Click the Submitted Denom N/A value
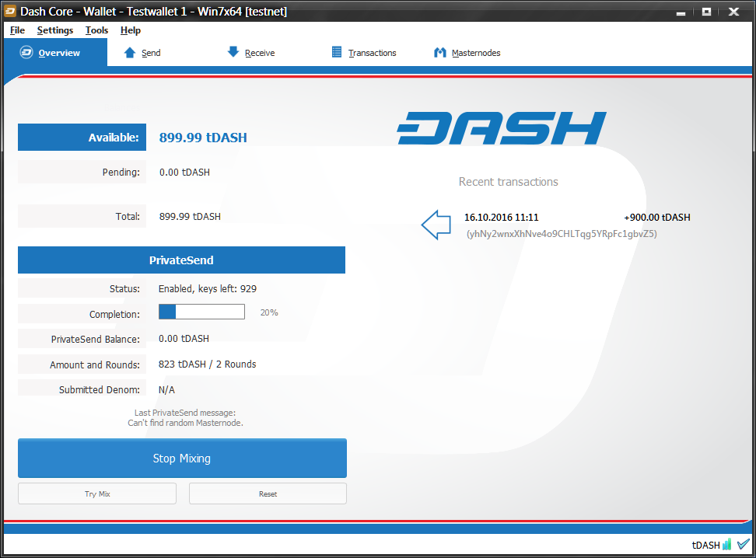756x558 pixels. pyautogui.click(x=166, y=390)
